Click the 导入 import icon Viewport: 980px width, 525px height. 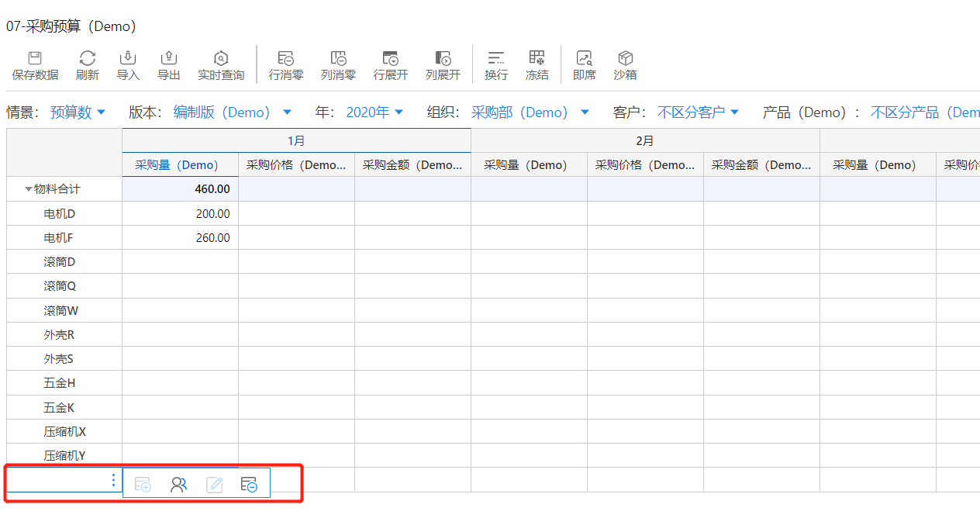(128, 59)
